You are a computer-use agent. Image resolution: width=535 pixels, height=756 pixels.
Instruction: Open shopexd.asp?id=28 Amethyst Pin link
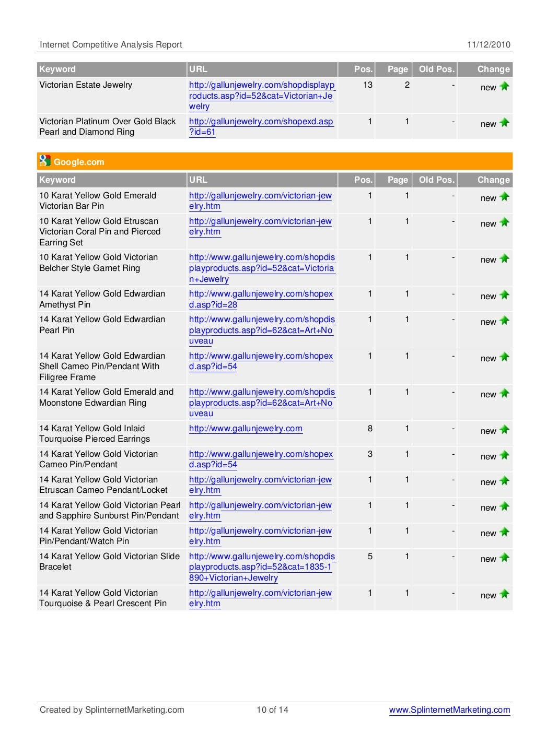(x=261, y=299)
